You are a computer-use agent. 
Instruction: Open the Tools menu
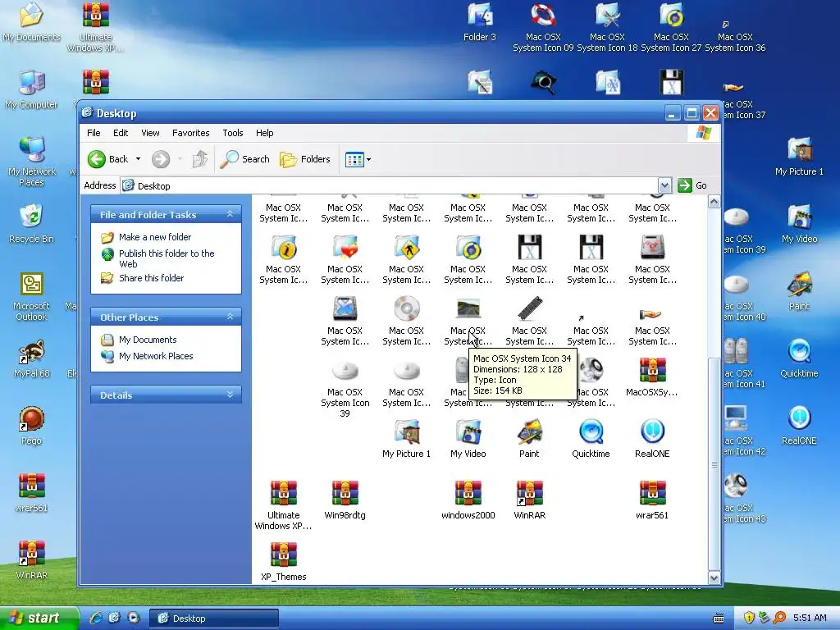coord(233,133)
